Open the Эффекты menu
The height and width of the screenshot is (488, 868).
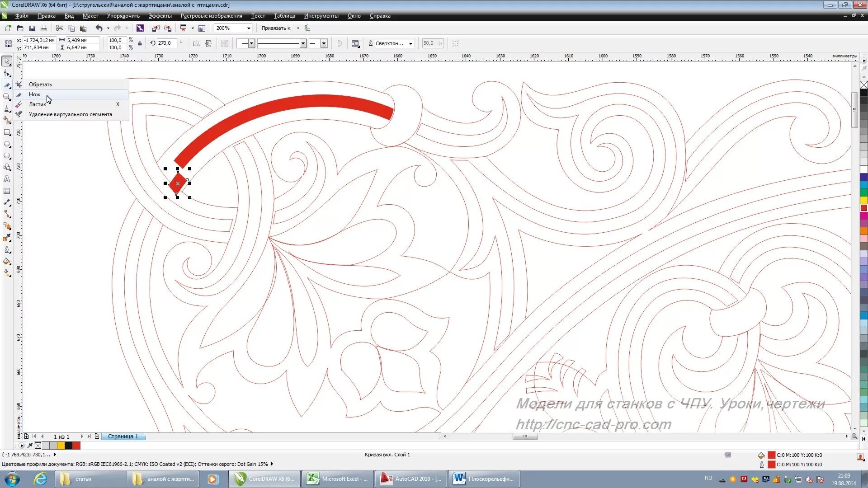pyautogui.click(x=160, y=16)
